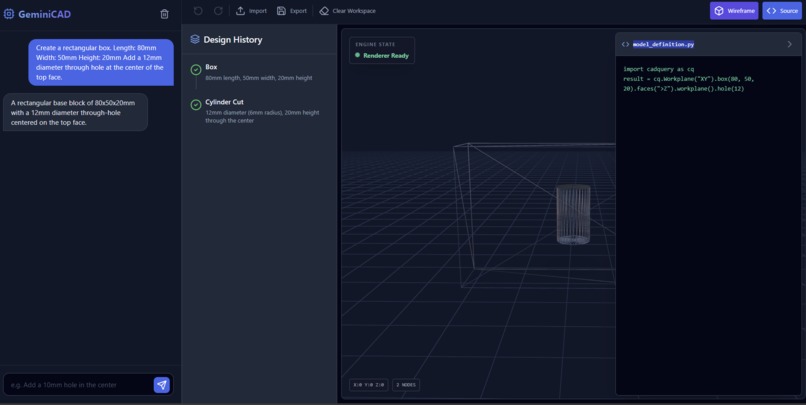Click the GeminiCAD title text
Screen dimensions: 806x405
pyautogui.click(x=45, y=14)
